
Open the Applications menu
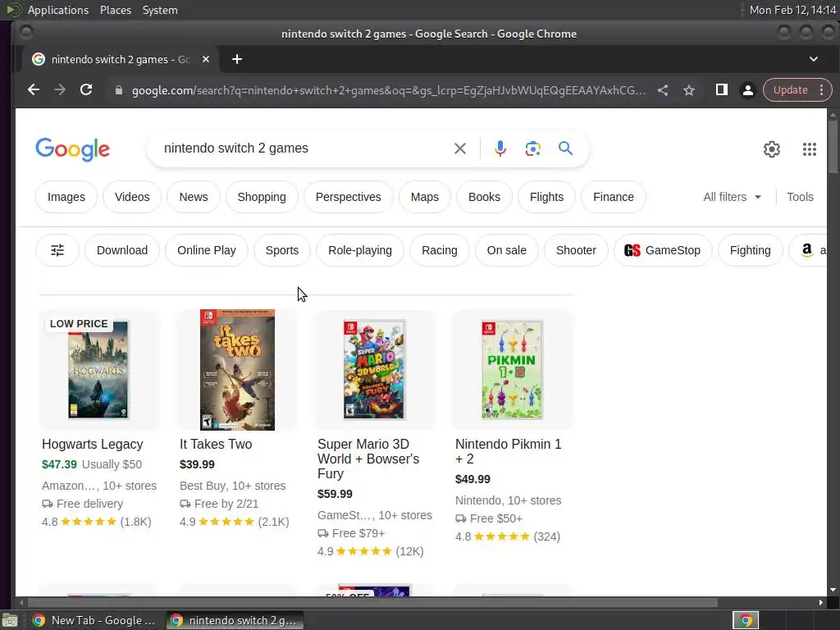58,10
